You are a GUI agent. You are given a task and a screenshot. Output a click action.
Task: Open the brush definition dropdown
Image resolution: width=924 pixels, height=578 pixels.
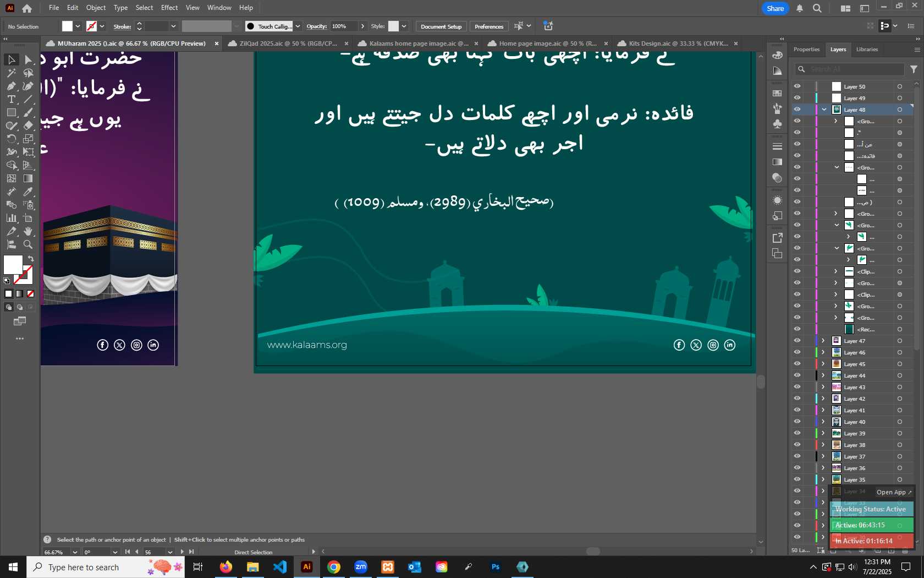(298, 26)
